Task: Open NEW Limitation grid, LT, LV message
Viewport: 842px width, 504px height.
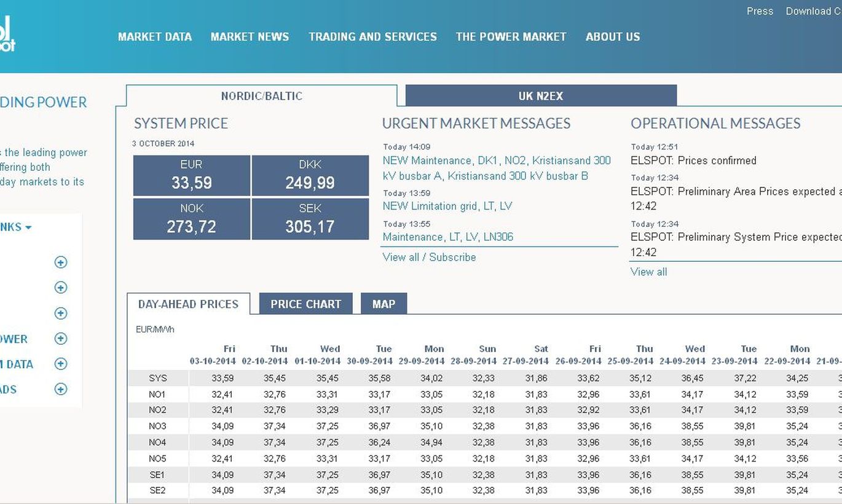Action: click(447, 206)
